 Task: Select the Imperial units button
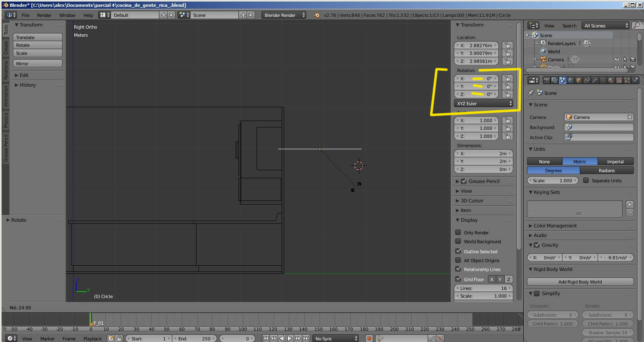point(615,162)
